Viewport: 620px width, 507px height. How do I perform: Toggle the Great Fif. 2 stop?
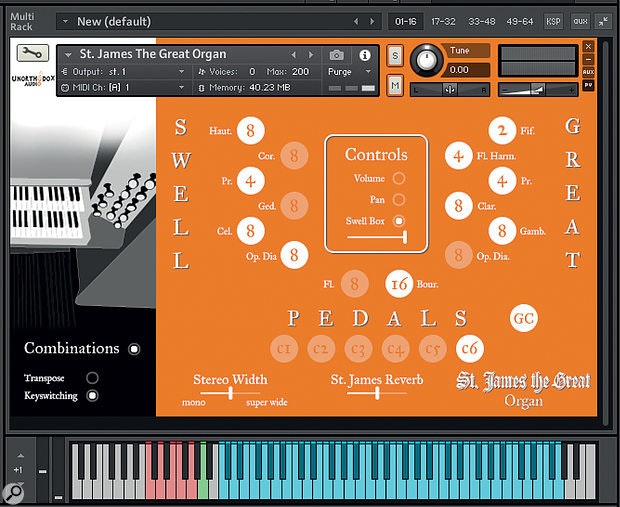(502, 131)
